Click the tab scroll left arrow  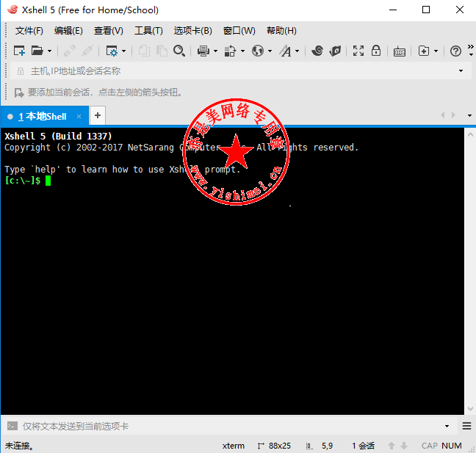(x=443, y=115)
